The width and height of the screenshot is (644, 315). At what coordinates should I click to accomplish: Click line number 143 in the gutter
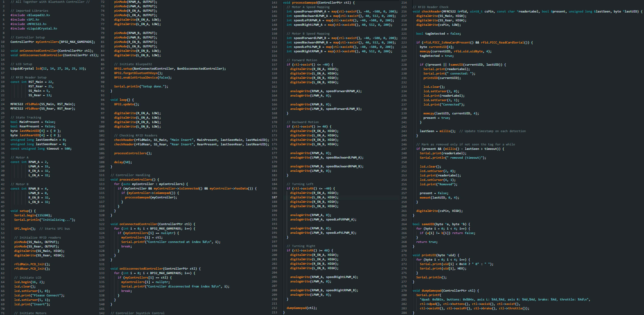click(274, 2)
